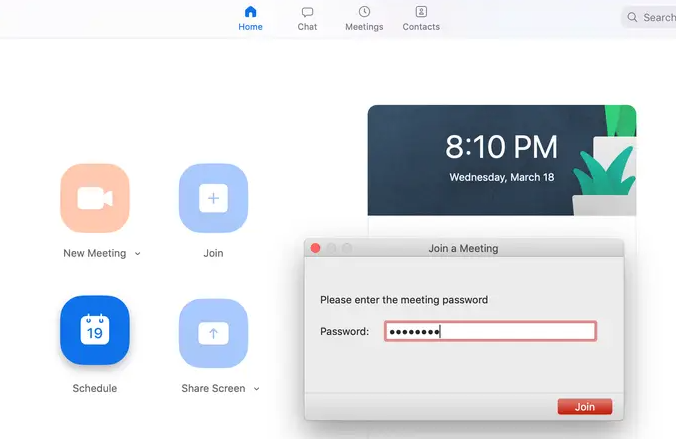Click the "Wednesday, March 18" date text
The height and width of the screenshot is (439, 676).
click(x=501, y=177)
